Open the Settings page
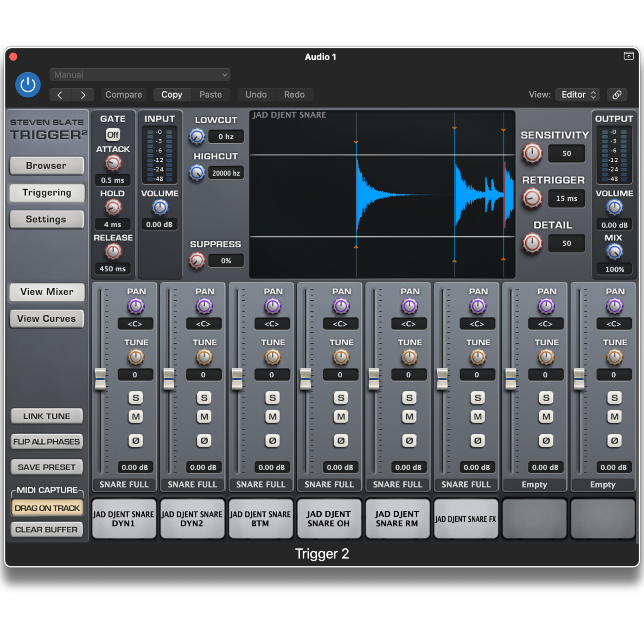Screen dimensions: 644x644 [47, 219]
